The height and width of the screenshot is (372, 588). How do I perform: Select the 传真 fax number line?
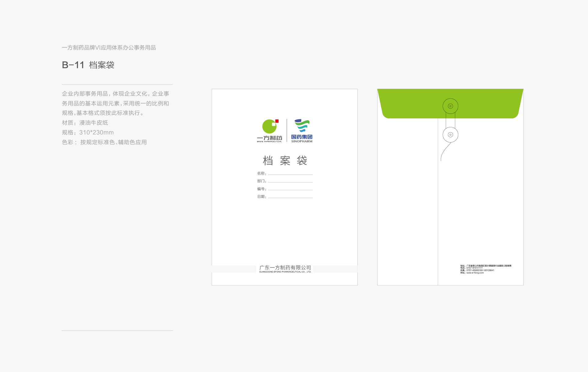click(x=477, y=270)
